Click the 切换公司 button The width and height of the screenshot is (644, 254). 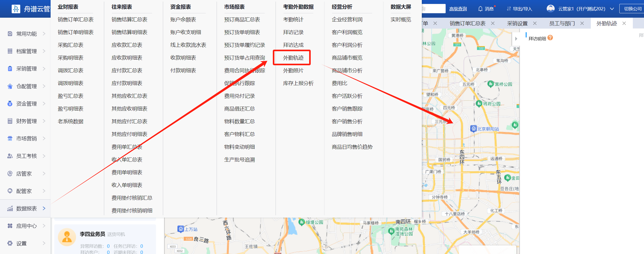632,9
